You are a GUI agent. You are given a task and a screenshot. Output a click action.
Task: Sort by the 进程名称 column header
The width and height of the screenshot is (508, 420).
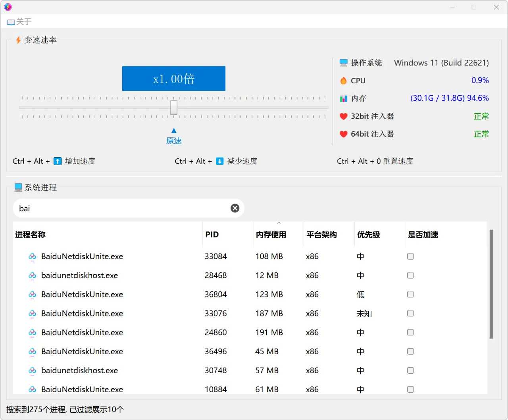click(31, 235)
